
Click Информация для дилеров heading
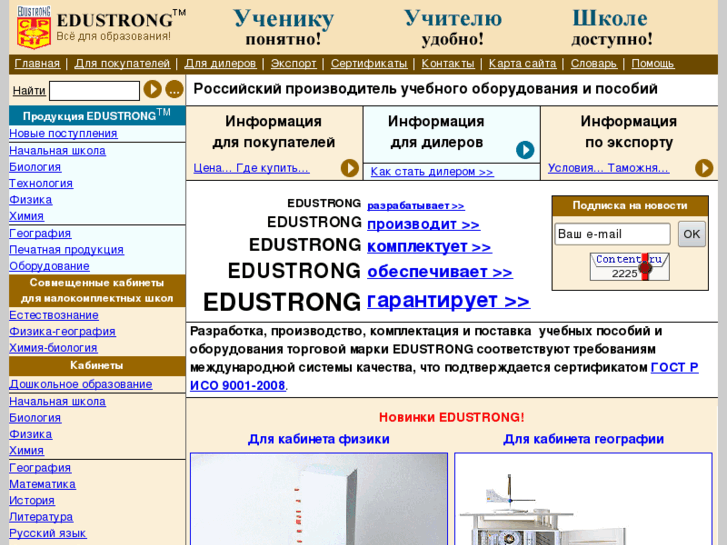pos(436,132)
